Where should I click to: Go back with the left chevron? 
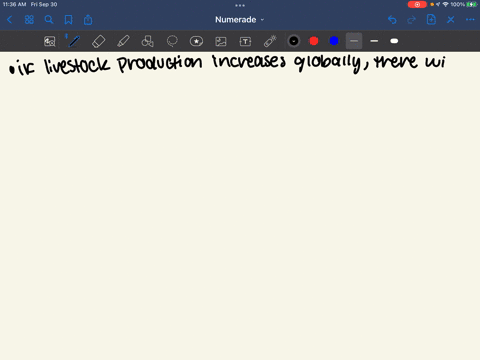[x=10, y=20]
